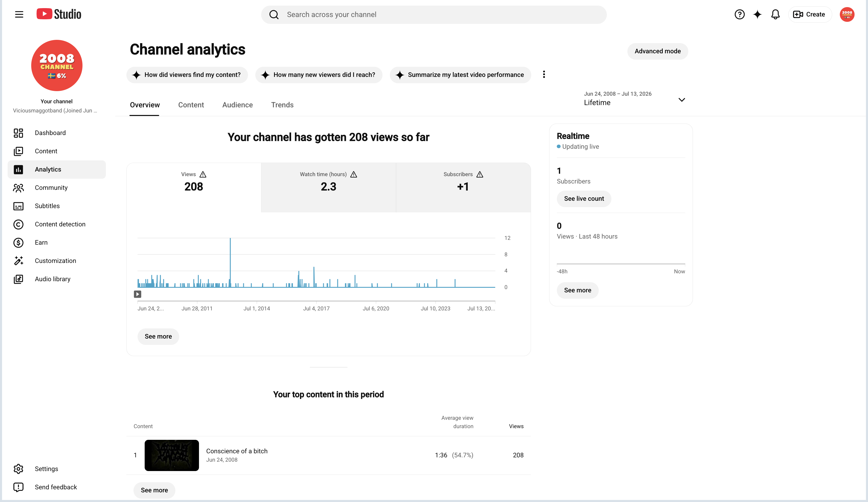Click See more in Realtime card
Image resolution: width=868 pixels, height=502 pixels.
click(x=577, y=290)
